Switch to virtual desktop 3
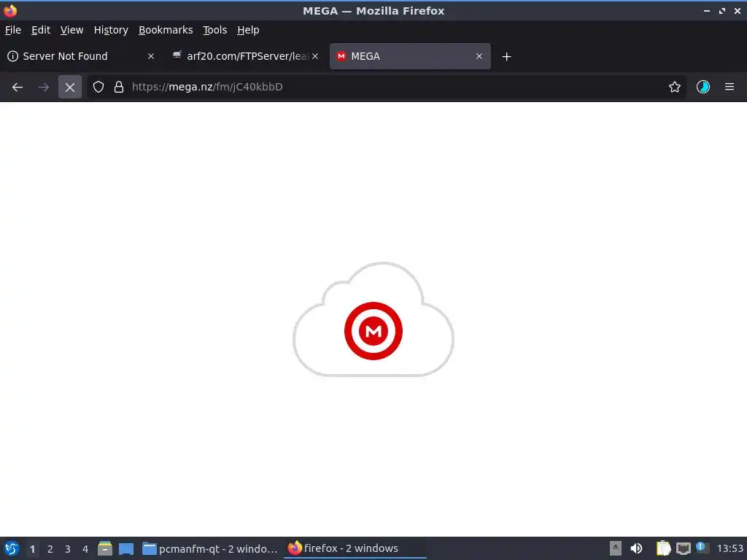Viewport: 747px width, 560px height. tap(68, 549)
